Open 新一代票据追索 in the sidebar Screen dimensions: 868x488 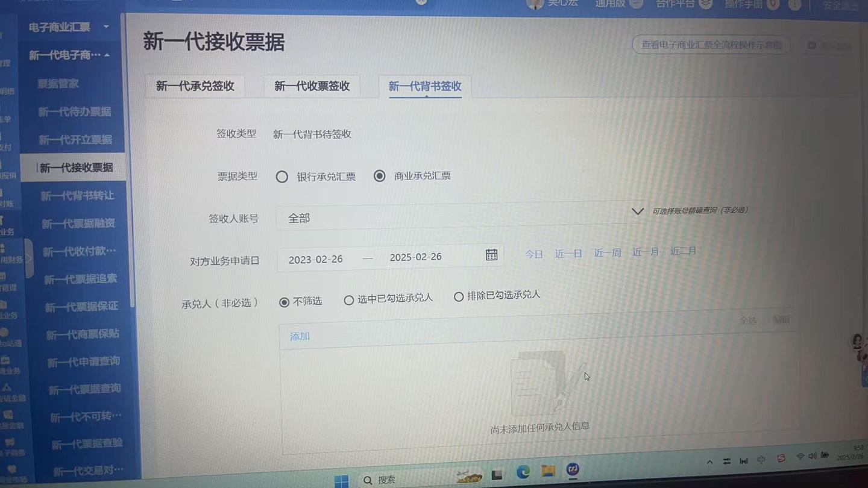click(81, 280)
